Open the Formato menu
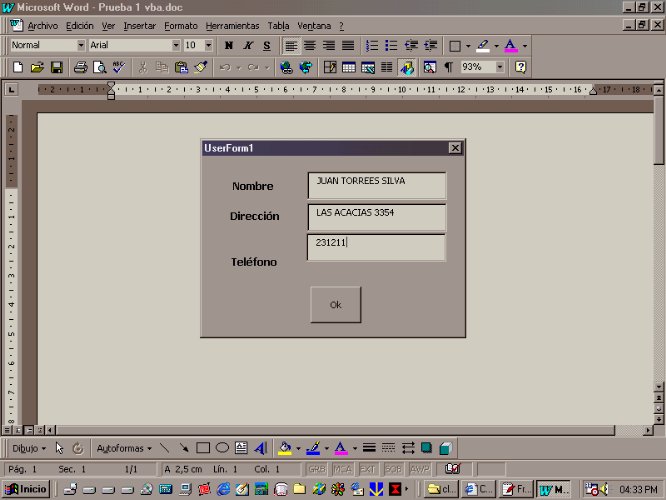666x500 pixels. click(181, 25)
